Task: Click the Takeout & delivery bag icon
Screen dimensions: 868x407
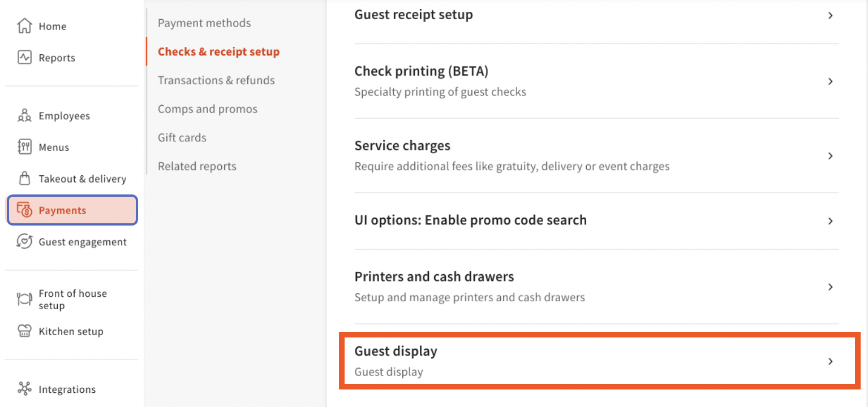Action: point(24,179)
